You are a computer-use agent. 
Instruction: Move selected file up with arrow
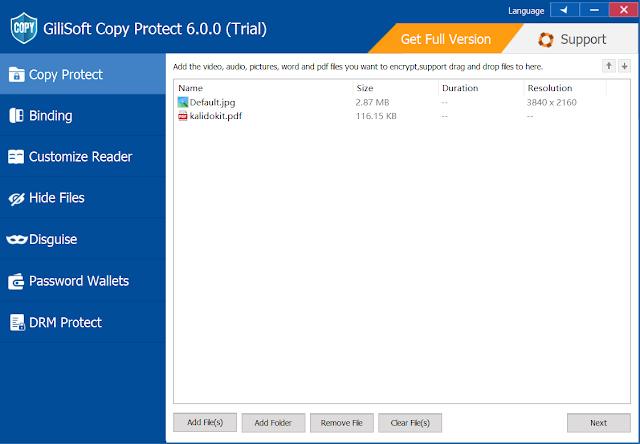(609, 66)
